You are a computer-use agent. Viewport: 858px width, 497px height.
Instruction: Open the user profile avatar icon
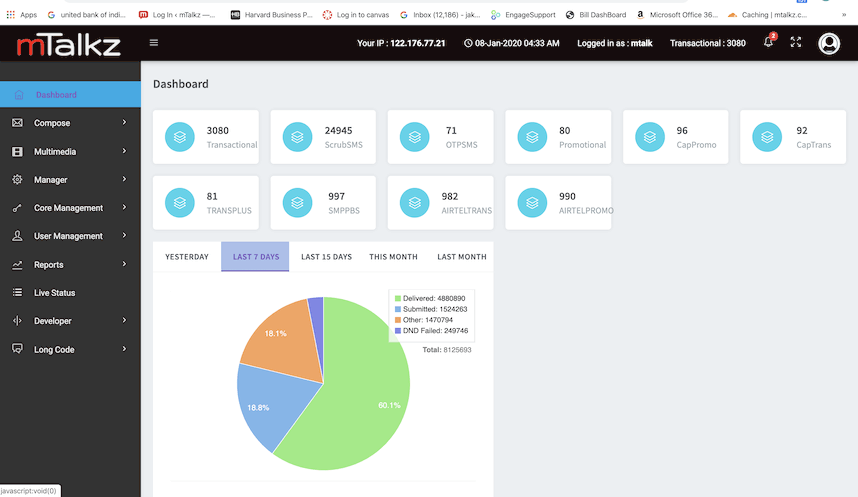[x=829, y=43]
